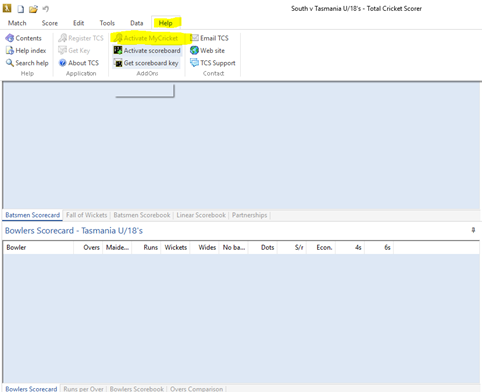482x392 pixels.
Task: Open the Edit ribbon tab
Action: pyautogui.click(x=79, y=23)
